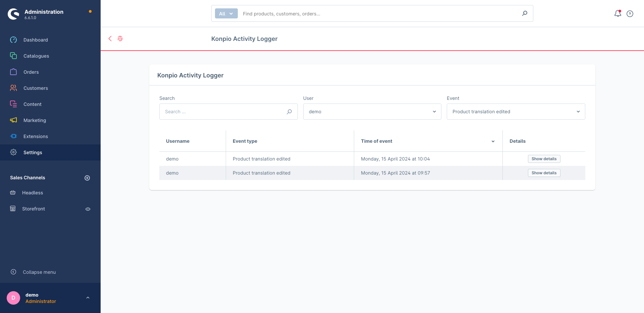This screenshot has height=313, width=644.
Task: Click version number 6.6.1.0
Action: [30, 18]
